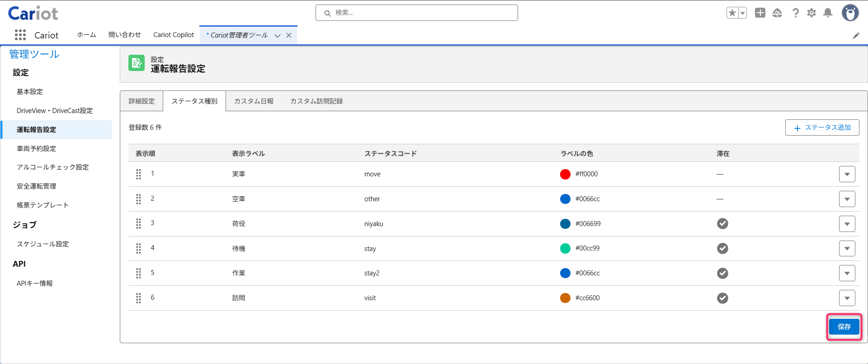Grab the drag handle for row 空車
The width and height of the screenshot is (868, 364).
(x=138, y=199)
